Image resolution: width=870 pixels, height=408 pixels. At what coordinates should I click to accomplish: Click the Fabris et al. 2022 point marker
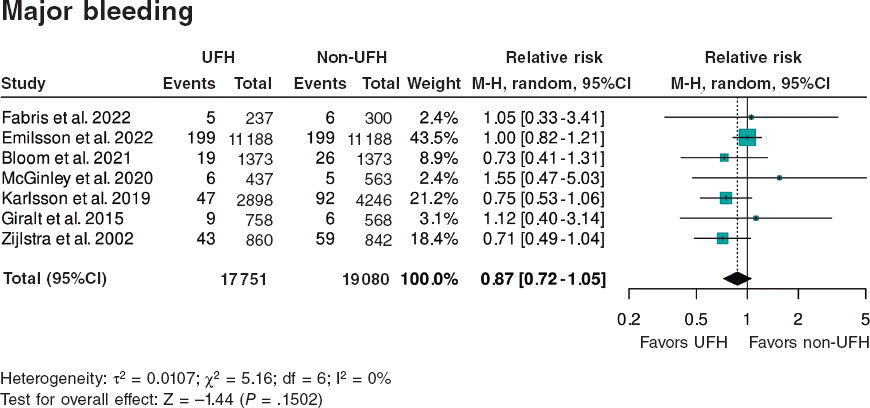(751, 117)
